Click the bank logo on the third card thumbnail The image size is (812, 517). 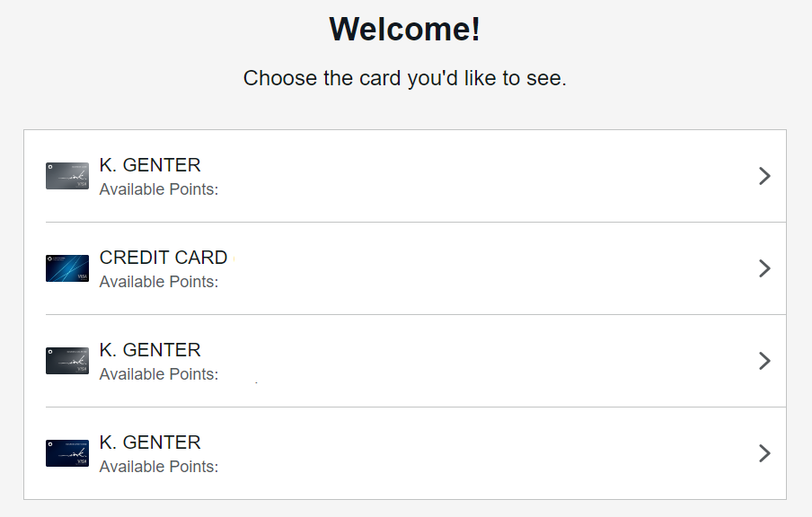click(51, 351)
